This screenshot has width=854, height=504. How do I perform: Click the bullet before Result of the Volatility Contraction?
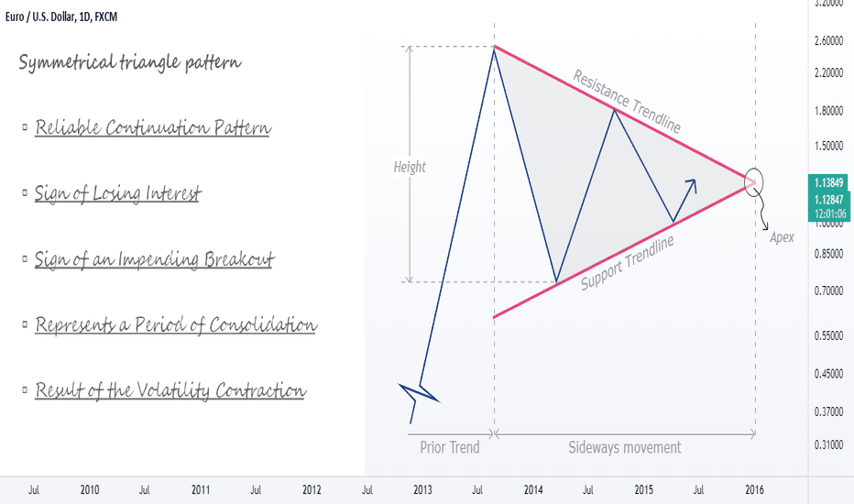click(25, 389)
